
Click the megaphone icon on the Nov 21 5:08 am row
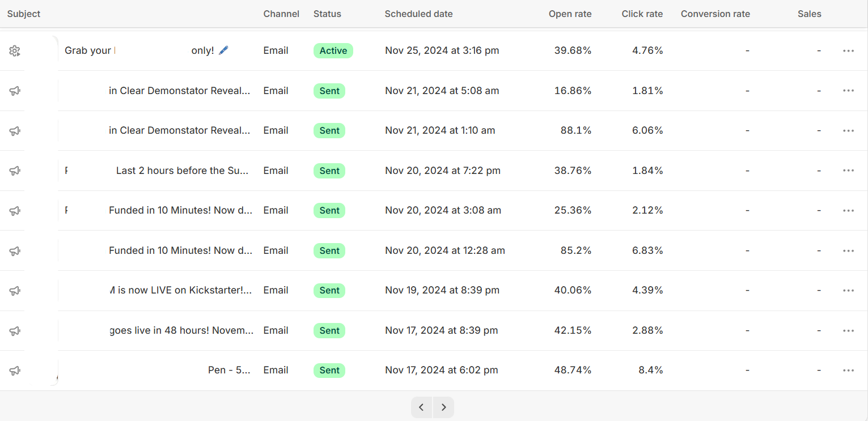15,91
